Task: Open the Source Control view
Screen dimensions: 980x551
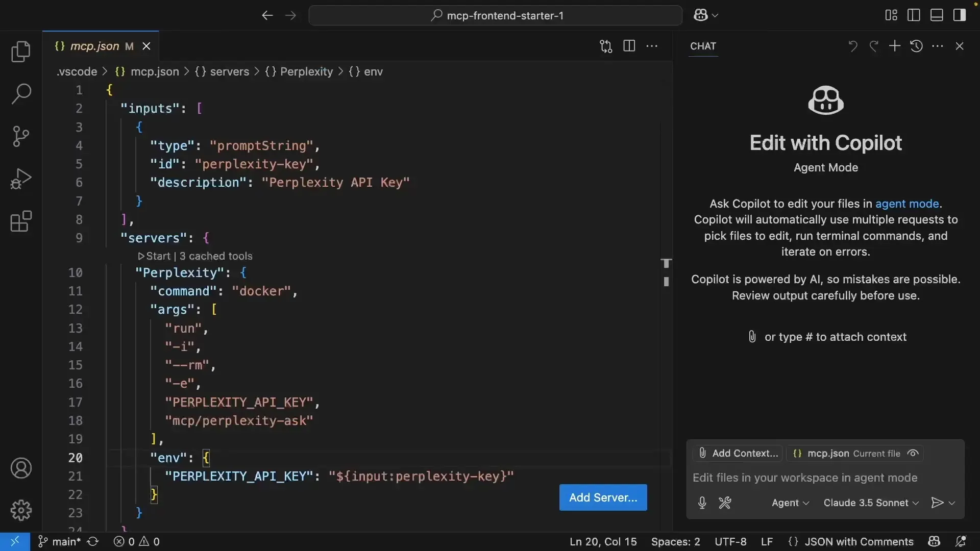Action: pos(21,136)
